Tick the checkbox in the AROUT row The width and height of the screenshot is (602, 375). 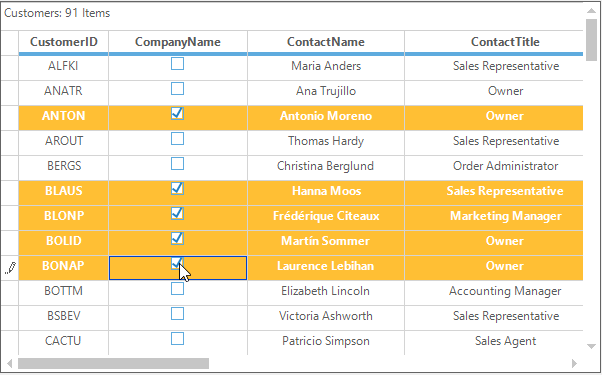pyautogui.click(x=177, y=139)
